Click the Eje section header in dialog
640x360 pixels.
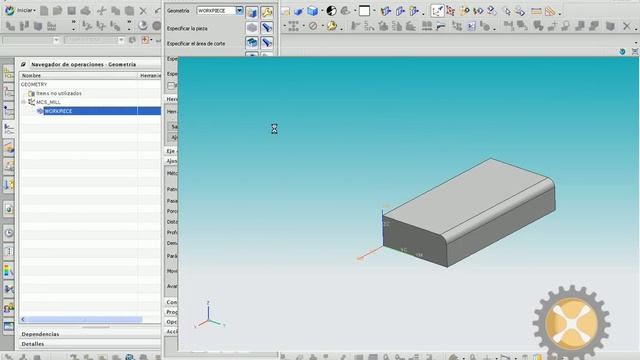click(x=171, y=151)
